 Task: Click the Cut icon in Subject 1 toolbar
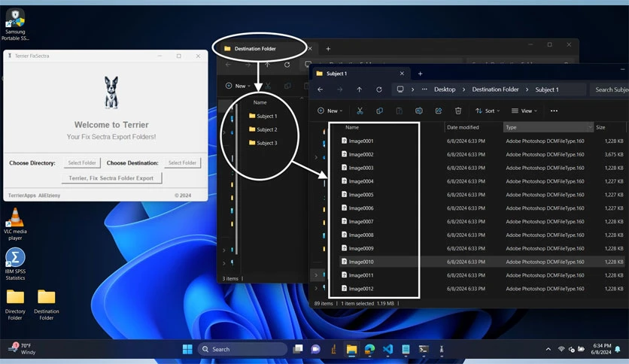(360, 111)
